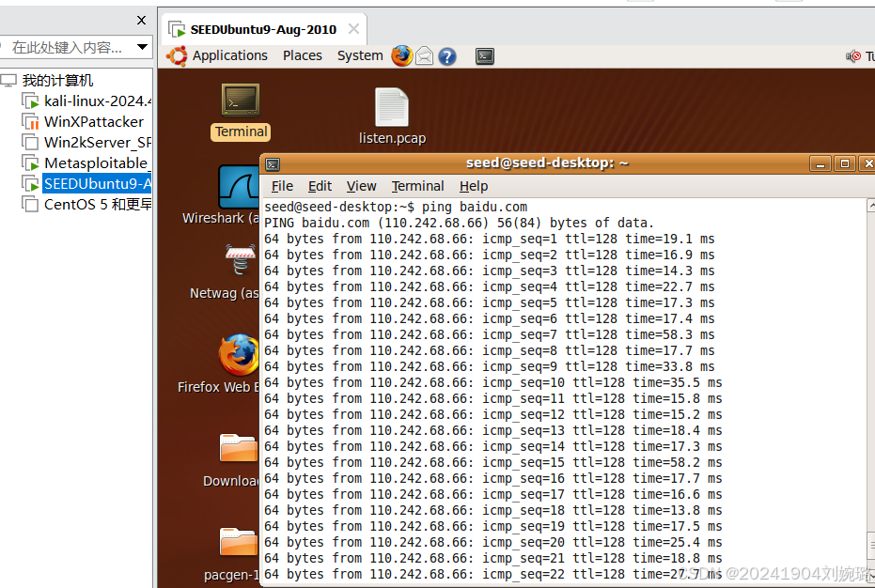Close the VM library sidebar panel

point(141,20)
